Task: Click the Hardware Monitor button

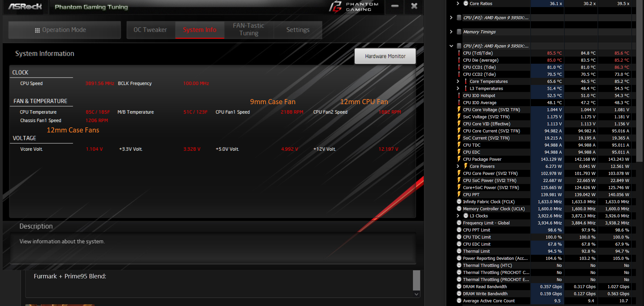Action: click(385, 56)
